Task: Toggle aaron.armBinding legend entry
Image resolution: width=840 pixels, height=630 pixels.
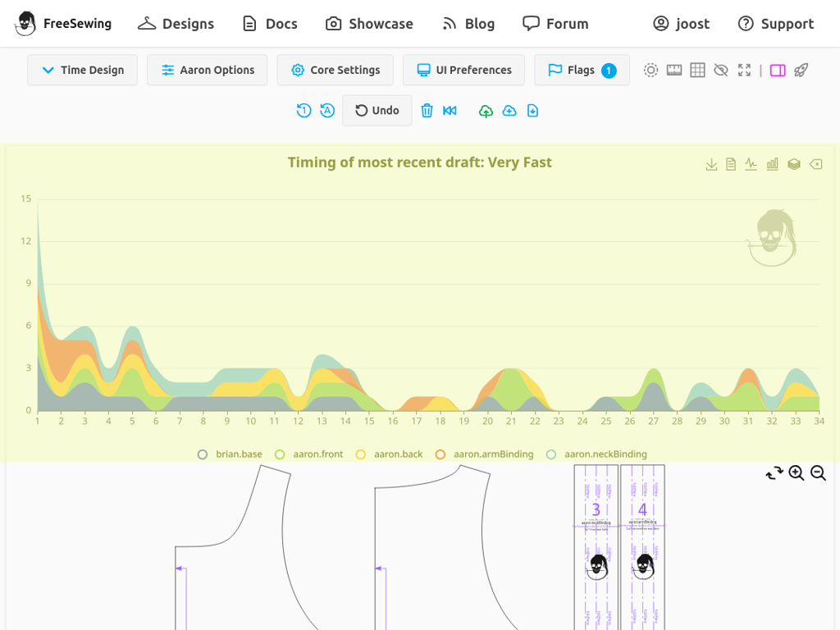Action: pyautogui.click(x=484, y=454)
